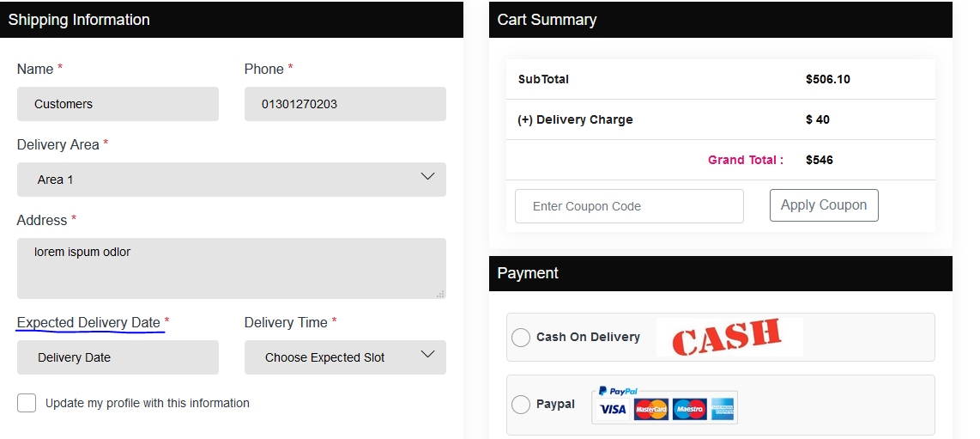Open the Delivery Date picker field
980x439 pixels.
click(x=118, y=357)
